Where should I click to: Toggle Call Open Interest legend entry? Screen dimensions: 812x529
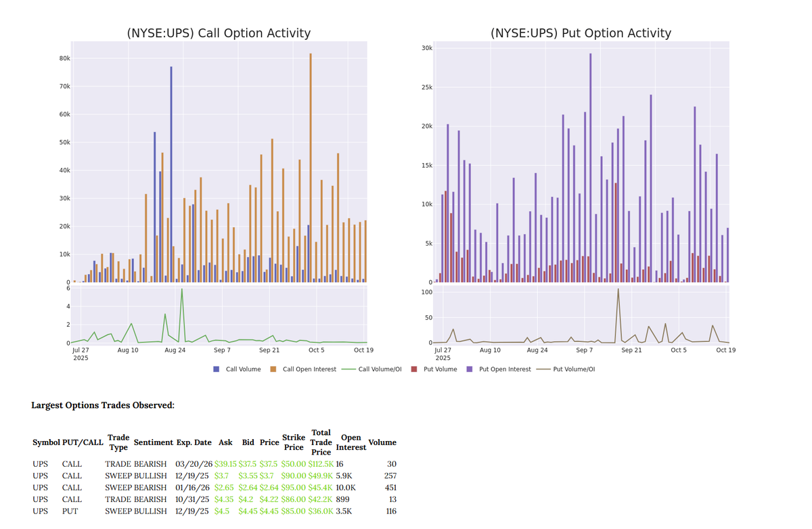(x=302, y=369)
